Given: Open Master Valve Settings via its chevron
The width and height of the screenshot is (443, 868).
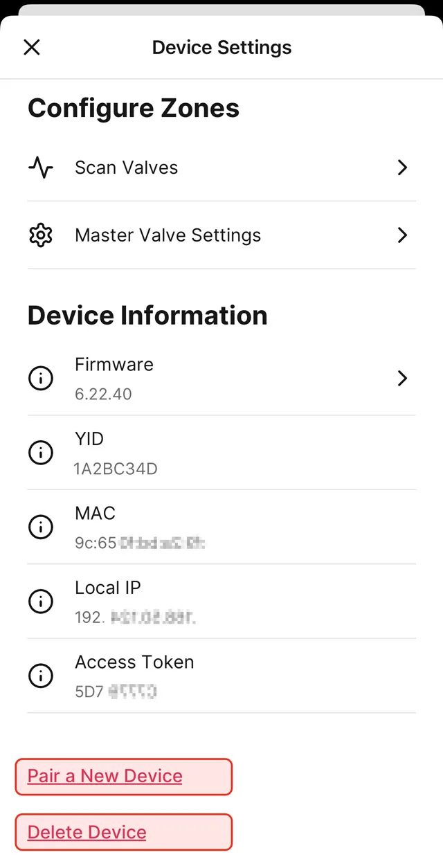Looking at the screenshot, I should click(402, 235).
